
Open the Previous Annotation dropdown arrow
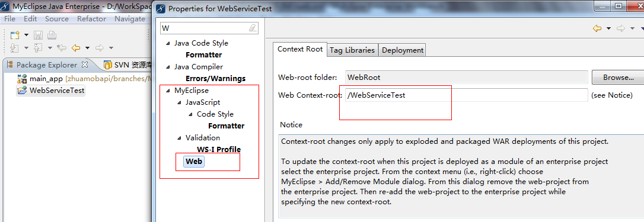(x=50, y=48)
